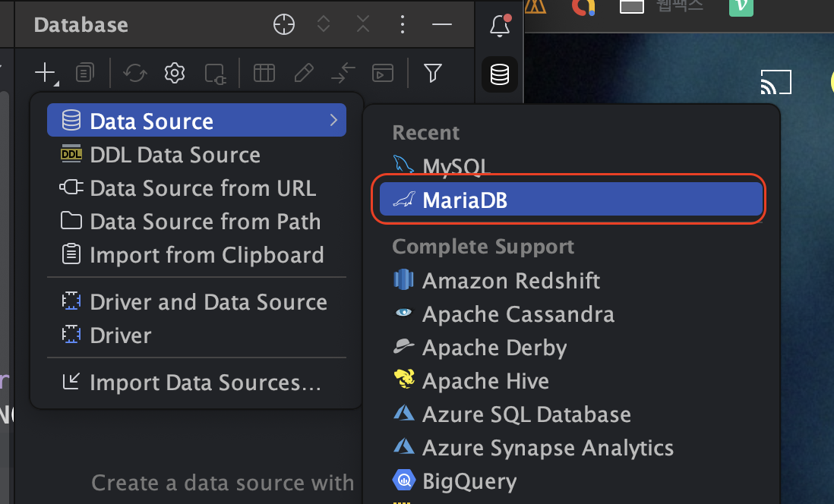Click the Select Opened File crosshair icon
Screen dimensions: 834x504
pyautogui.click(x=284, y=24)
